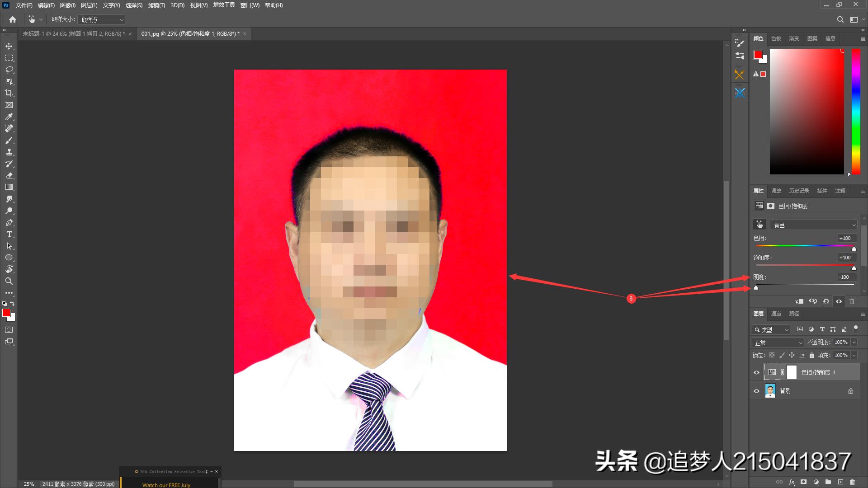
Task: Toggle visibility of 色相/饱和度 1 layer
Action: point(756,372)
